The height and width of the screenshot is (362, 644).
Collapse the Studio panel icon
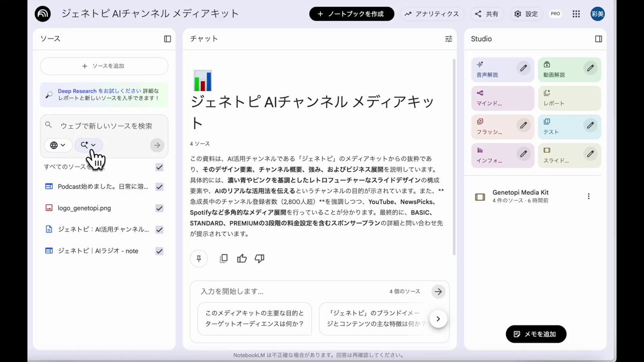[598, 39]
